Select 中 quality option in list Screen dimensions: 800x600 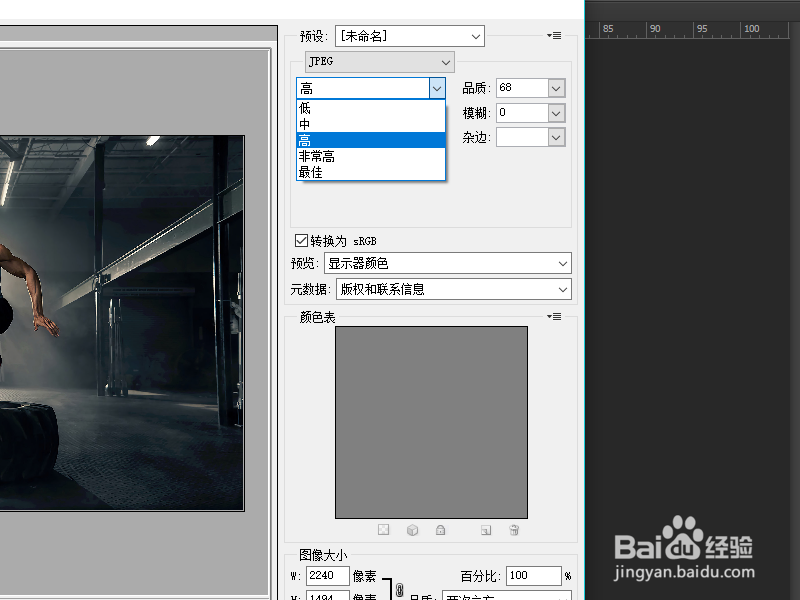point(371,124)
